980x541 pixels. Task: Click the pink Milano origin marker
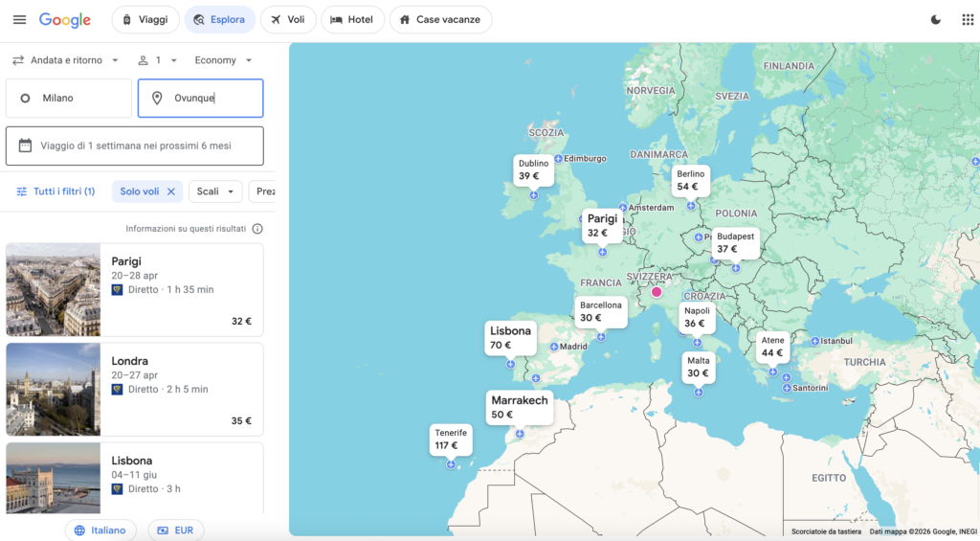[657, 292]
